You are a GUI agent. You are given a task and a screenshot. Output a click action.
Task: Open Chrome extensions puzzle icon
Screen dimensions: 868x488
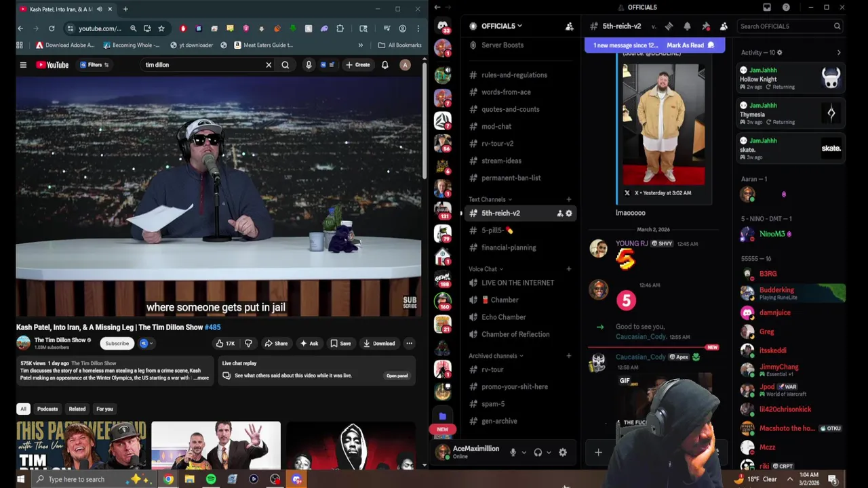[340, 28]
